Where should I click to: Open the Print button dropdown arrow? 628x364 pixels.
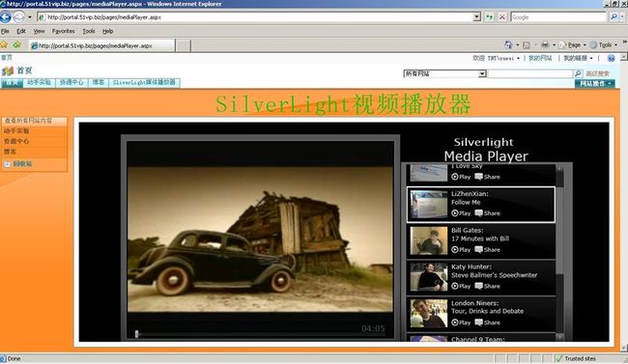(x=554, y=45)
